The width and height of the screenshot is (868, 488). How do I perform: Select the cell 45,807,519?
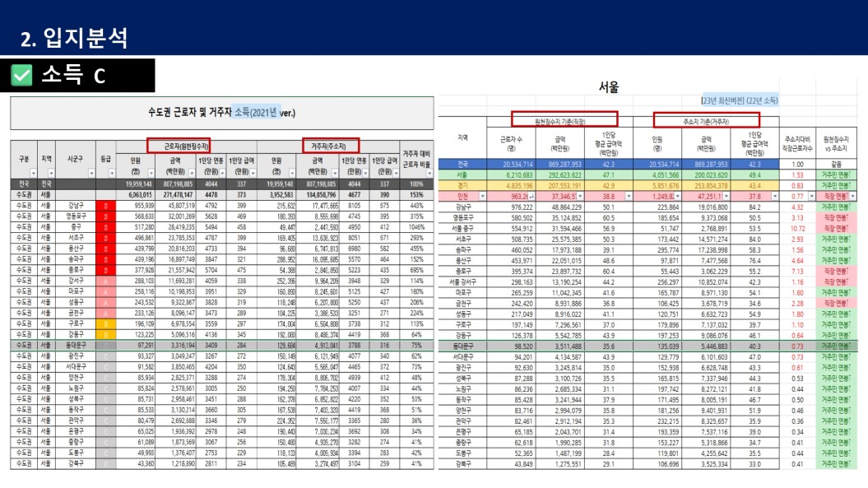(176, 206)
